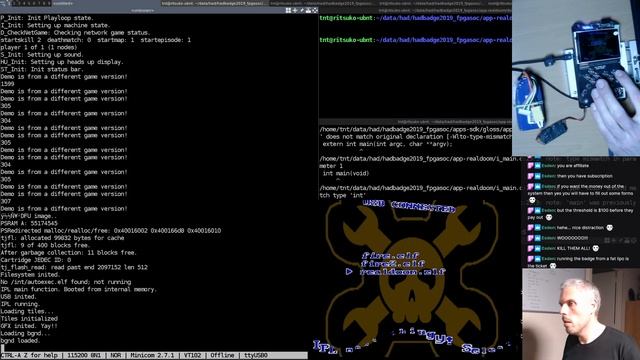The image size is (640, 360).
Task: Click the pink badge beside 'if you want the money'
Action: point(531,187)
